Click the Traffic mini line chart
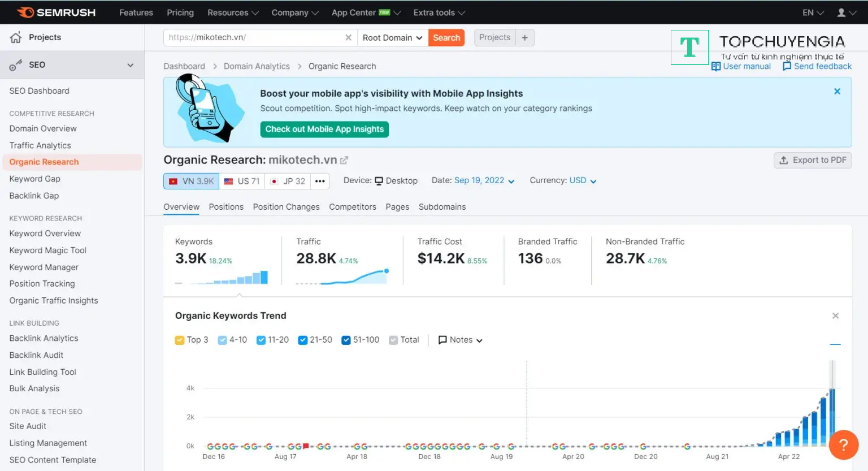Image resolution: width=868 pixels, height=471 pixels. pos(342,276)
